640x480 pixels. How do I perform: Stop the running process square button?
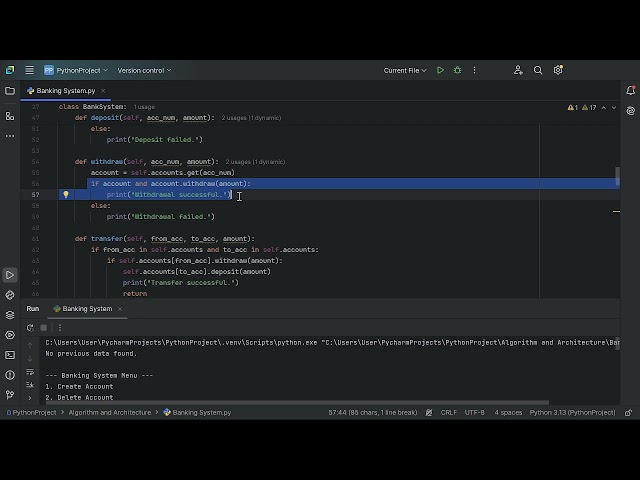pos(44,328)
